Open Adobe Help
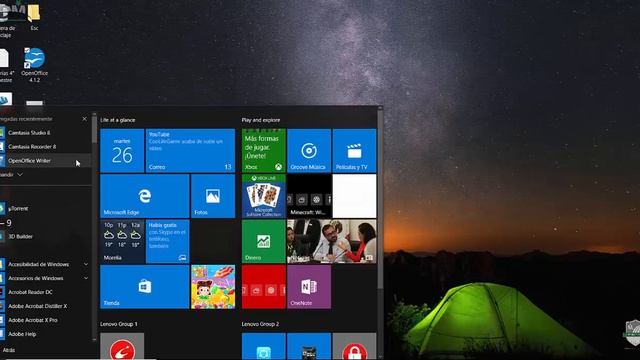640x360 pixels. [45, 334]
